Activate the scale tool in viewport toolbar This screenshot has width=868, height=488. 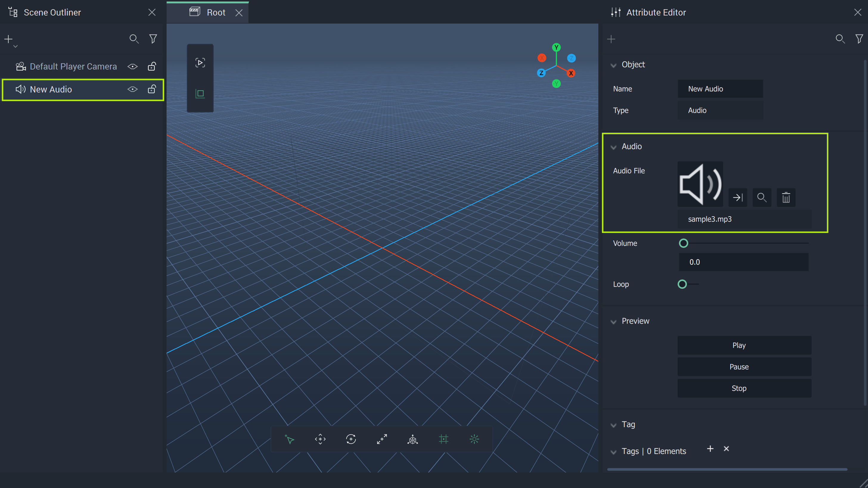click(382, 439)
